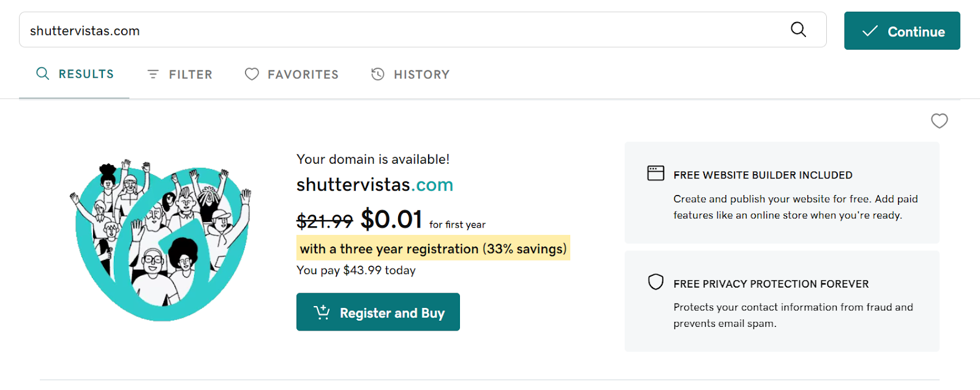980x390 pixels.
Task: Click the History clock icon
Action: click(x=378, y=74)
